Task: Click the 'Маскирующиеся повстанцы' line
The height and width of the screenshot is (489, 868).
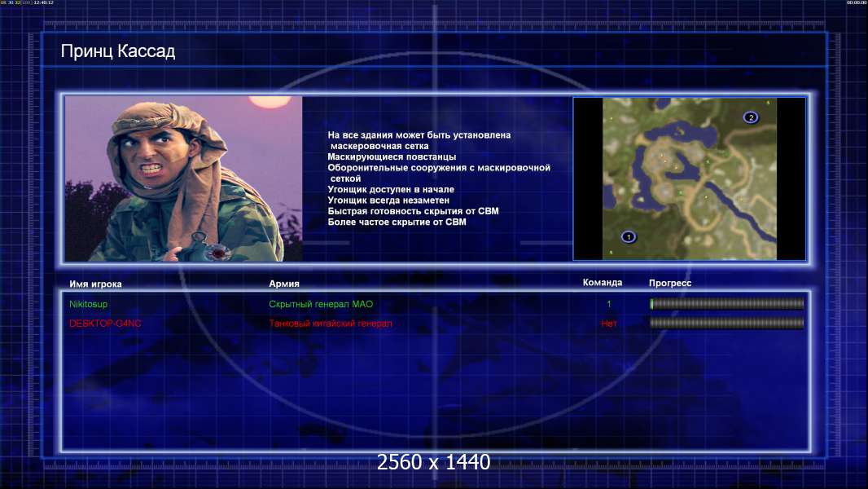Action: (x=392, y=156)
